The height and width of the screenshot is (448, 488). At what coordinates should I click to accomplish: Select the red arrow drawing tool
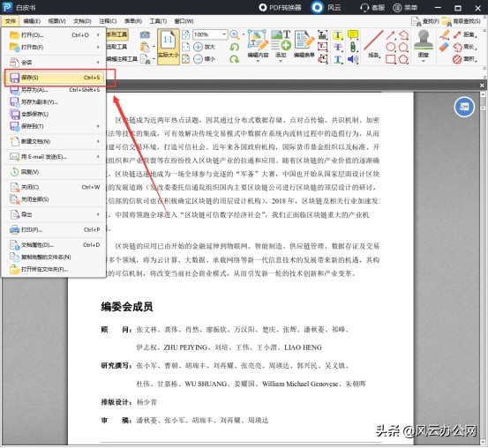click(x=391, y=35)
